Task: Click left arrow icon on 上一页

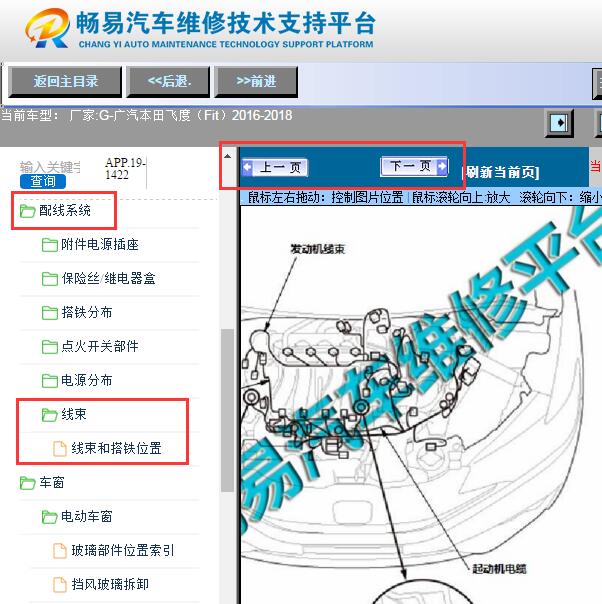Action: (x=248, y=167)
